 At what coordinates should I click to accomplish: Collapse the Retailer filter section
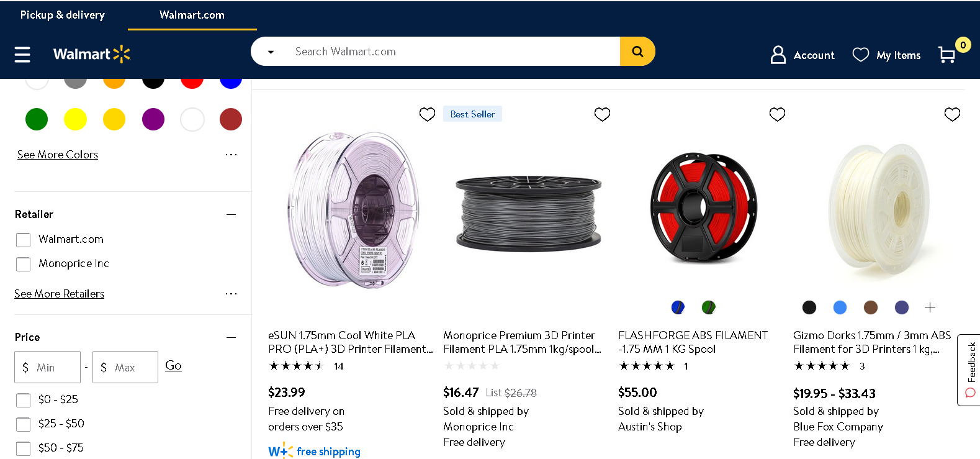(232, 214)
